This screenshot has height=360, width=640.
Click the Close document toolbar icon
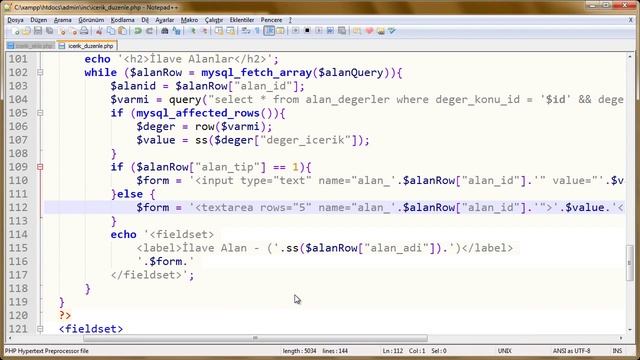[x=62, y=31]
